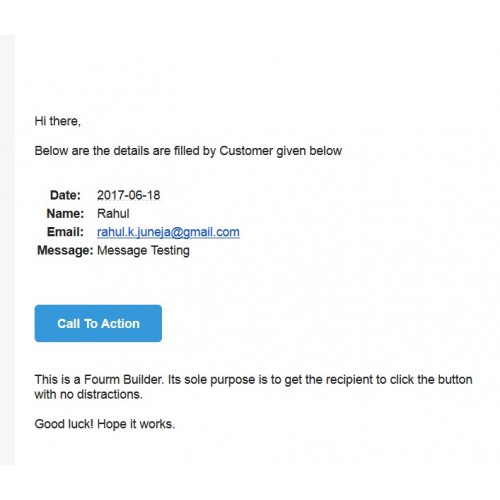Click the bold Name: label
Screen dimensions: 500x500
click(x=65, y=214)
